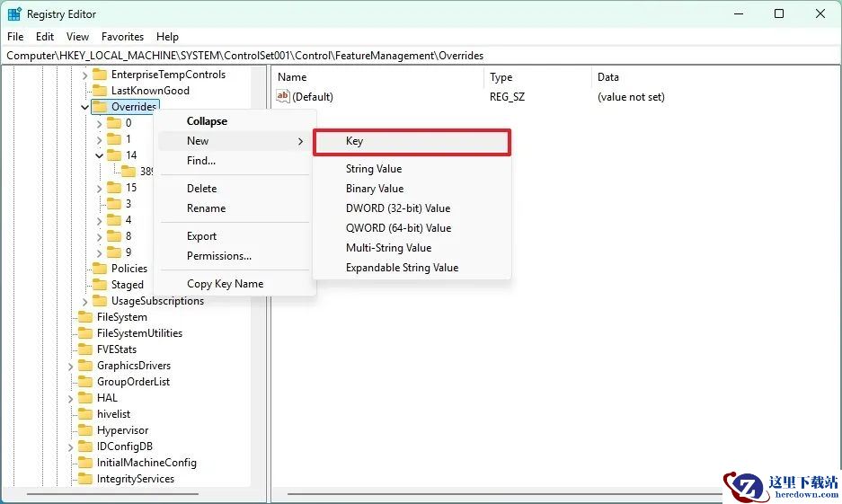
Task: Expand the UsageSubscriptions key
Action: [84, 301]
